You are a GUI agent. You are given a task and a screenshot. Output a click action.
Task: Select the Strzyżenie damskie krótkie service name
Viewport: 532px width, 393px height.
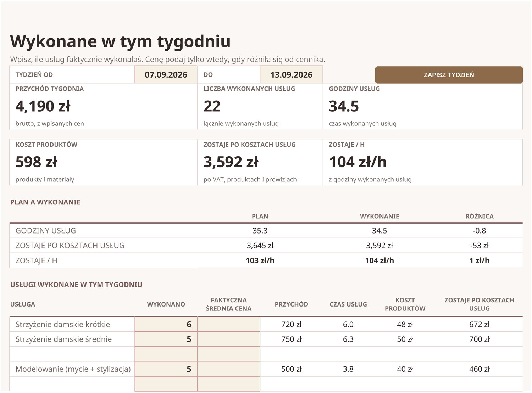[63, 324]
